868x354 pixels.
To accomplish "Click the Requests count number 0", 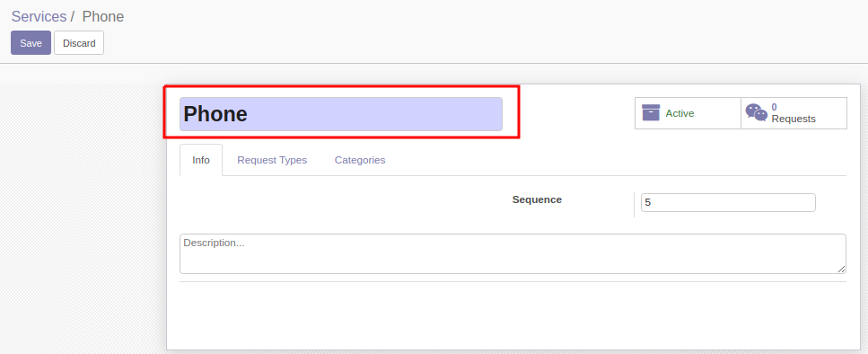I will [774, 107].
